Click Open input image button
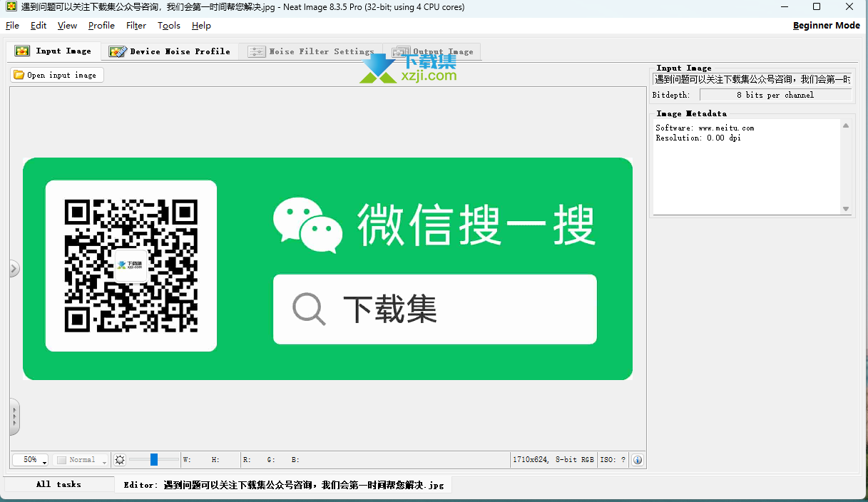 tap(57, 75)
